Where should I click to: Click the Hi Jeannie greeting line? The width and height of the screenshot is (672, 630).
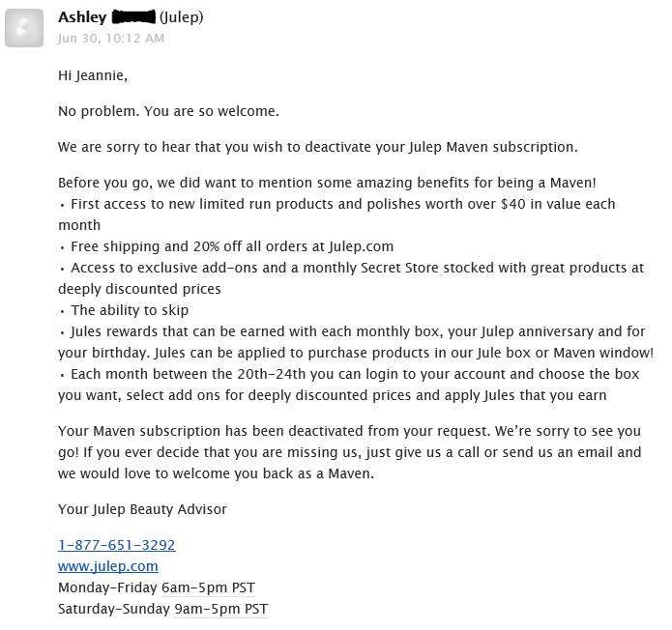click(92, 75)
